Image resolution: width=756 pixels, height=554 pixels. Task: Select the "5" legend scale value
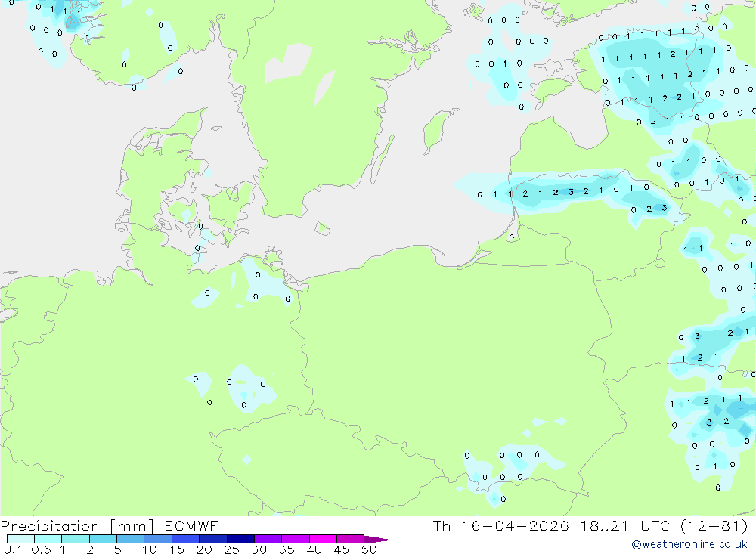click(x=117, y=549)
